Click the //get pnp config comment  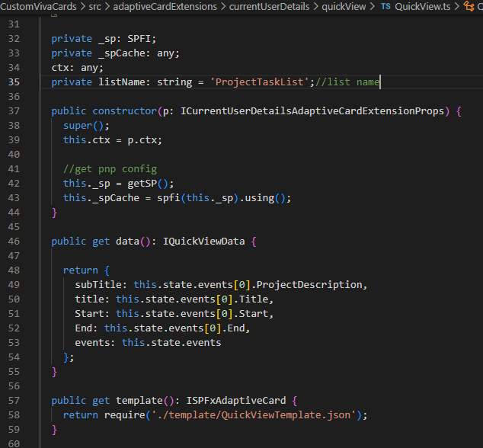pyautogui.click(x=110, y=169)
